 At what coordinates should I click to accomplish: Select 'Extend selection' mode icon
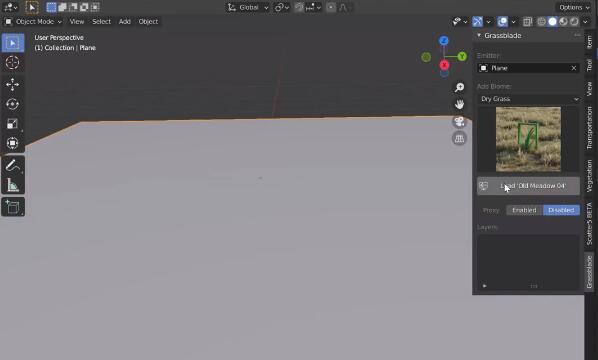click(x=62, y=7)
